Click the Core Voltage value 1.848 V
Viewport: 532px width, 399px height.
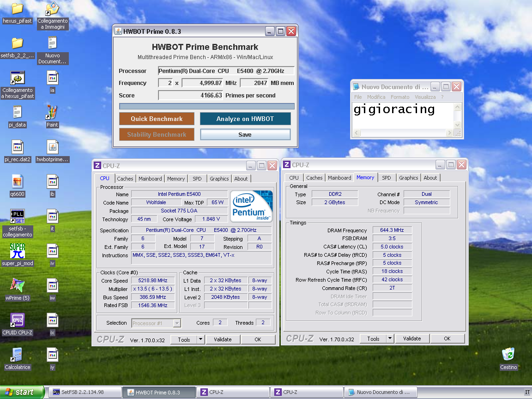tap(211, 219)
